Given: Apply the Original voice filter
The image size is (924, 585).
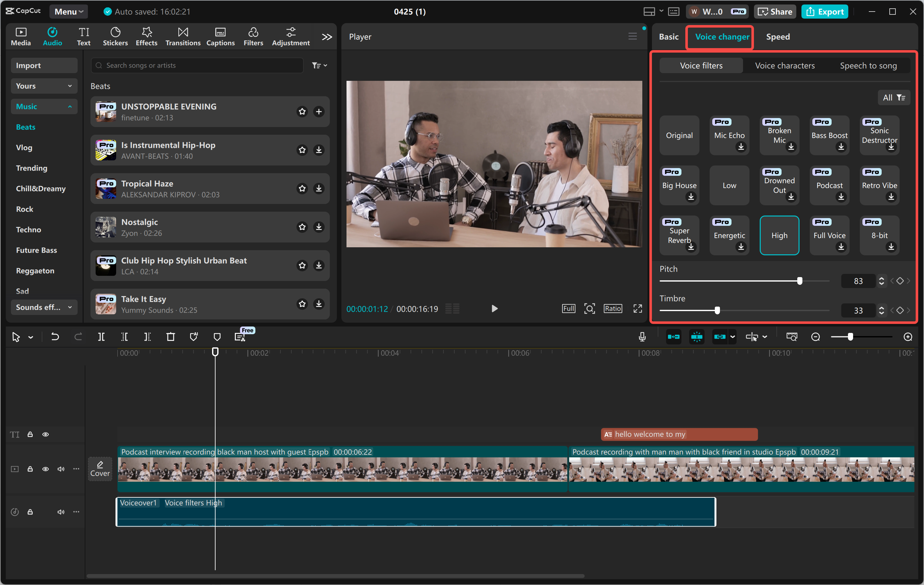Looking at the screenshot, I should pyautogui.click(x=679, y=135).
